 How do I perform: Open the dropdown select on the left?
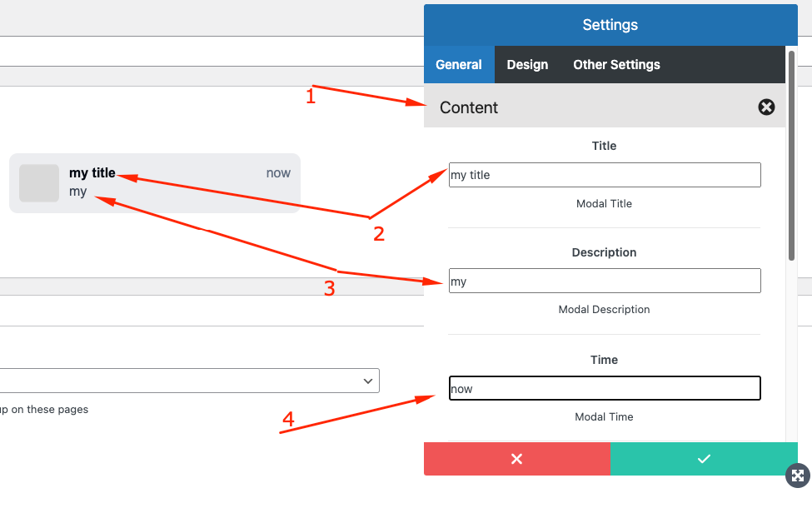click(190, 381)
